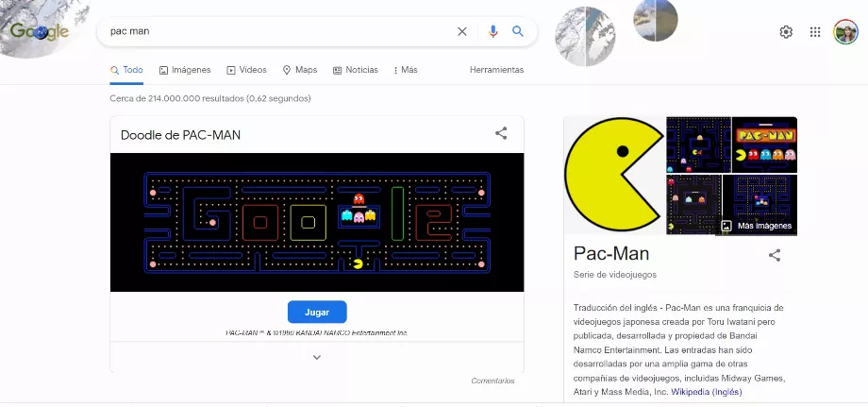The image size is (868, 407).
Task: Share the PAC-MAN Doodle card
Action: 501,133
